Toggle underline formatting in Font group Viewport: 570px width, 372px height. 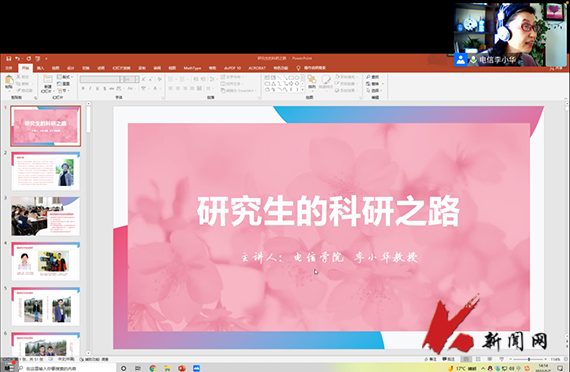click(97, 88)
